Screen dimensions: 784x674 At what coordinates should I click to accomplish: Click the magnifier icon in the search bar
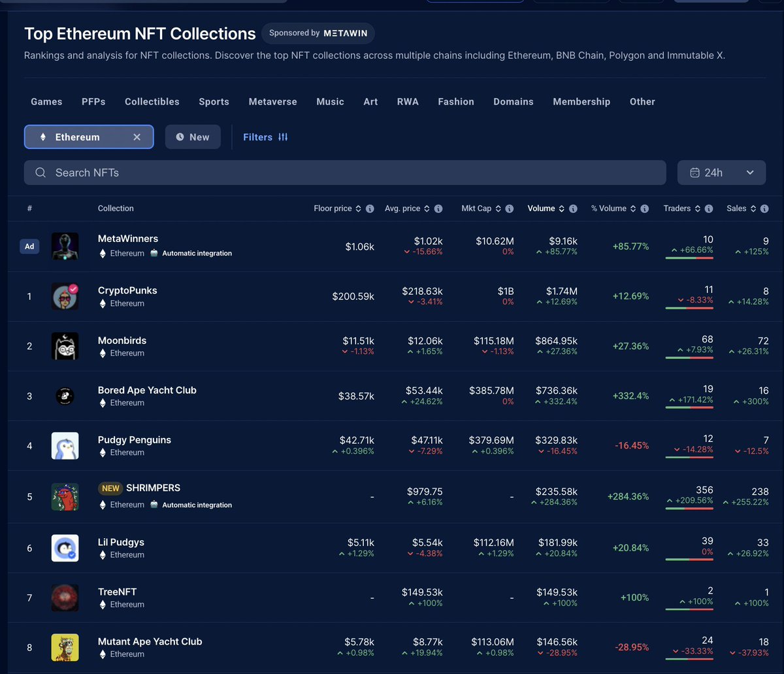click(x=41, y=173)
